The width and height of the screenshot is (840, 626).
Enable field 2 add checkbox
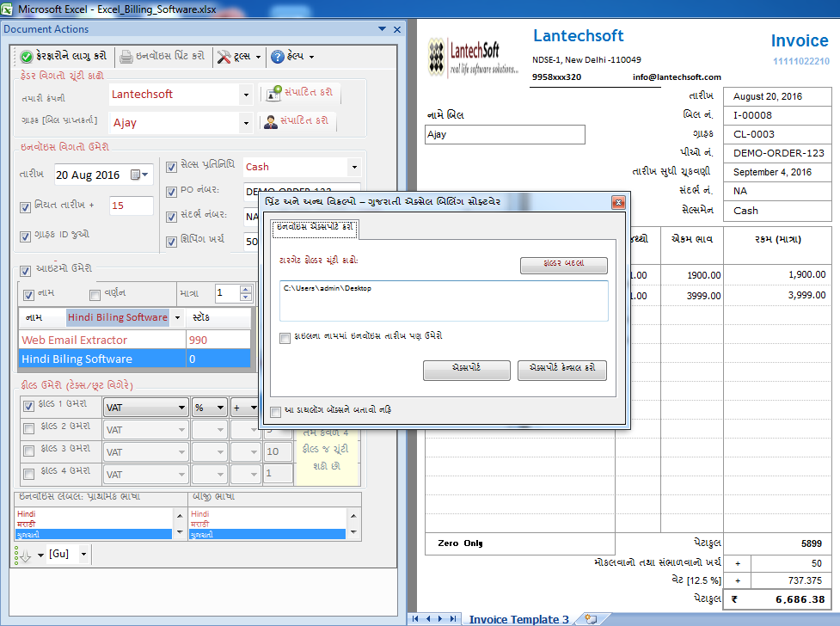[x=29, y=428]
